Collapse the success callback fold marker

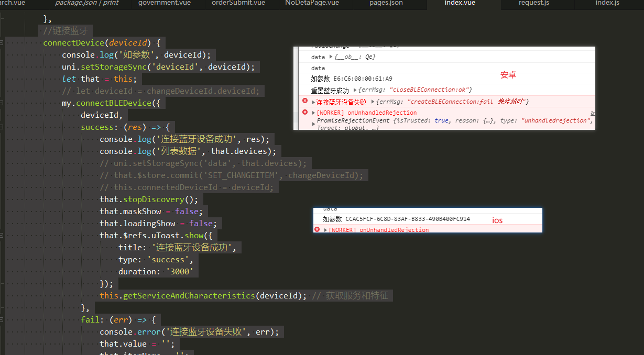pyautogui.click(x=2, y=127)
